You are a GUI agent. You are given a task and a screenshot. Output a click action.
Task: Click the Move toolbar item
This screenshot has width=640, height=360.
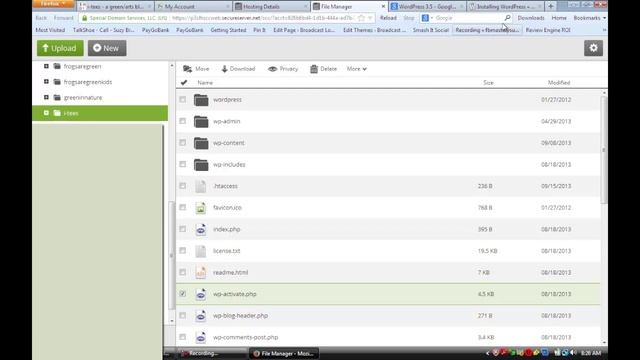point(196,69)
